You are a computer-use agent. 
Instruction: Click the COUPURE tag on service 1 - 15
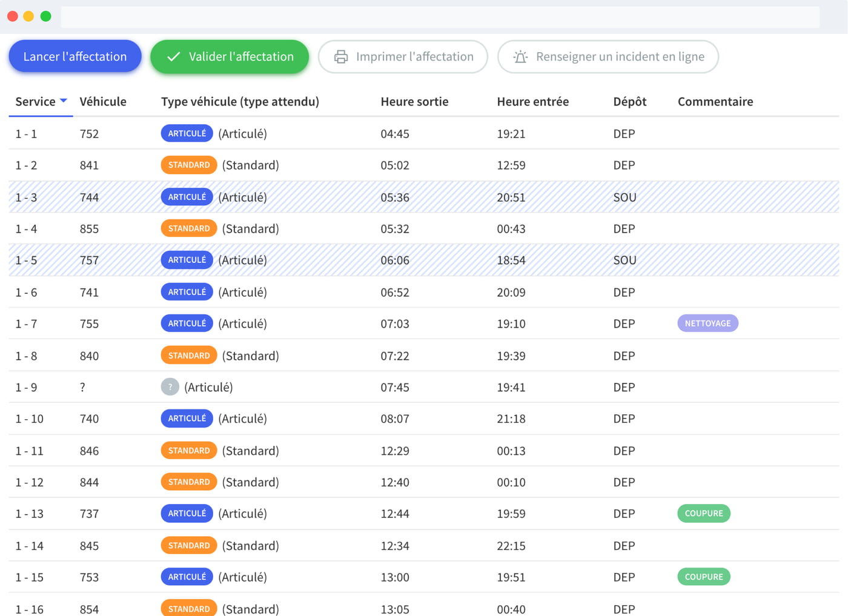click(704, 577)
